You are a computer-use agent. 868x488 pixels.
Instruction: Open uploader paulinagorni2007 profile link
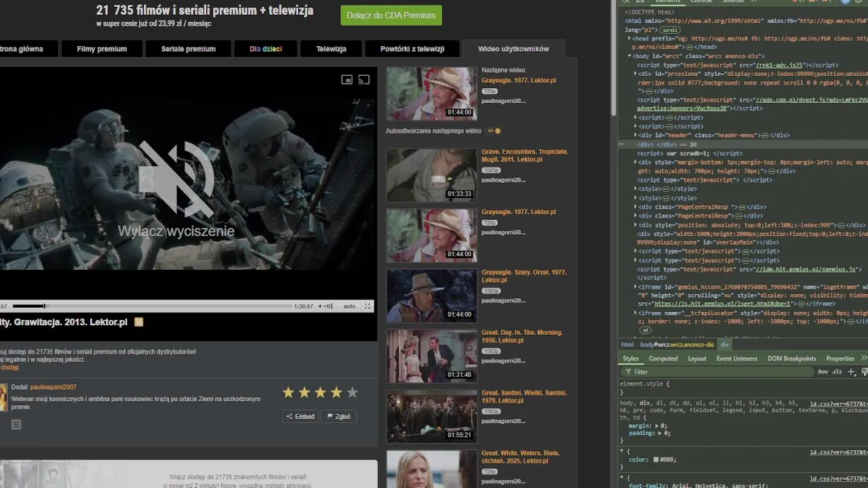(x=54, y=387)
